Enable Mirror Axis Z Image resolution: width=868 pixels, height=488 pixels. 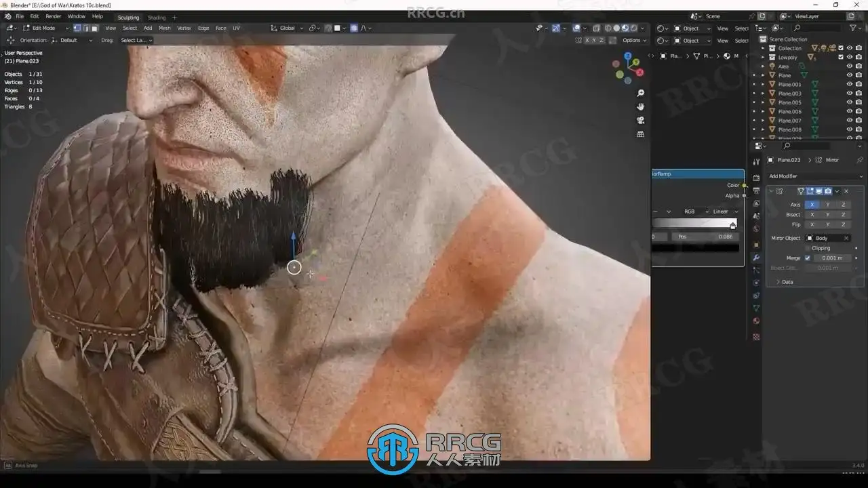(x=843, y=205)
